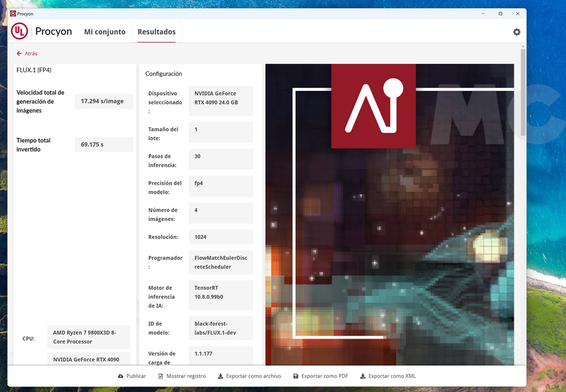566x392 pixels.
Task: Export results via Exportar como PDF
Action: tap(324, 376)
